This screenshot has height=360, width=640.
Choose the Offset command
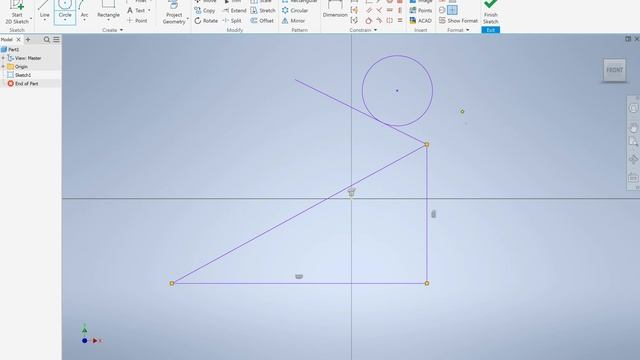[x=262, y=20]
